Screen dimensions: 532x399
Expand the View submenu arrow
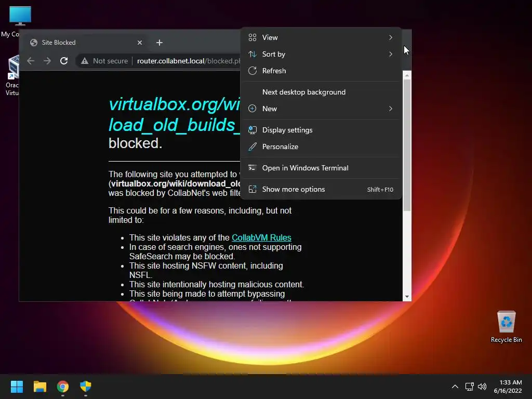[x=391, y=37]
